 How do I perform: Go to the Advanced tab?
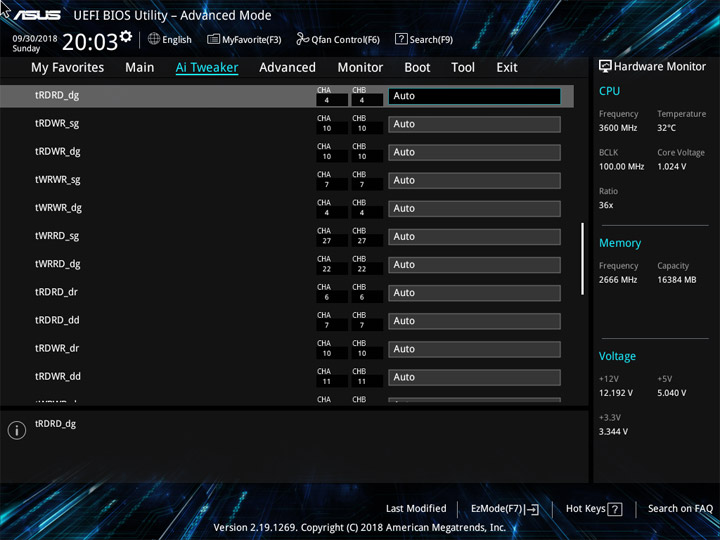(x=287, y=68)
